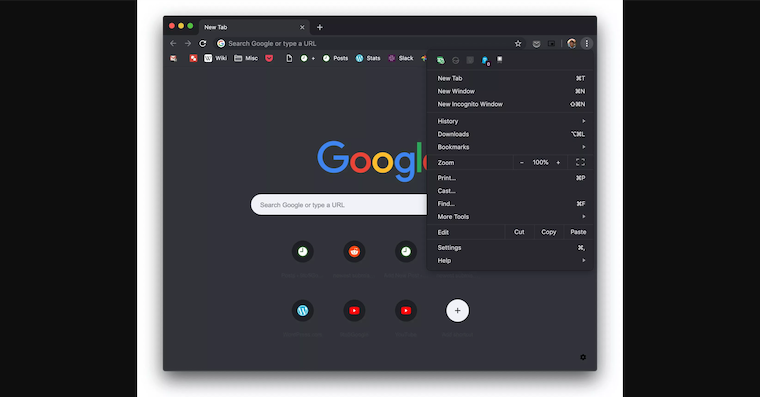Click the profile avatar icon

[x=571, y=44]
